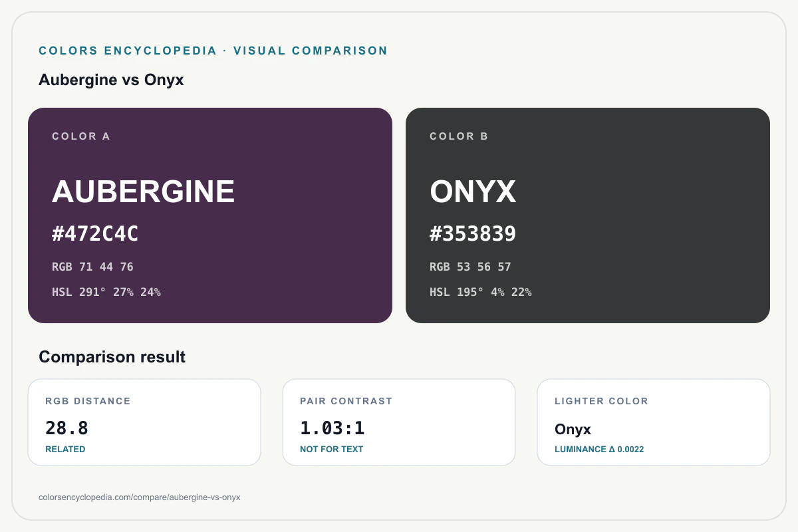
Task: Click the PAIR CONTRAST card title
Action: pos(346,401)
